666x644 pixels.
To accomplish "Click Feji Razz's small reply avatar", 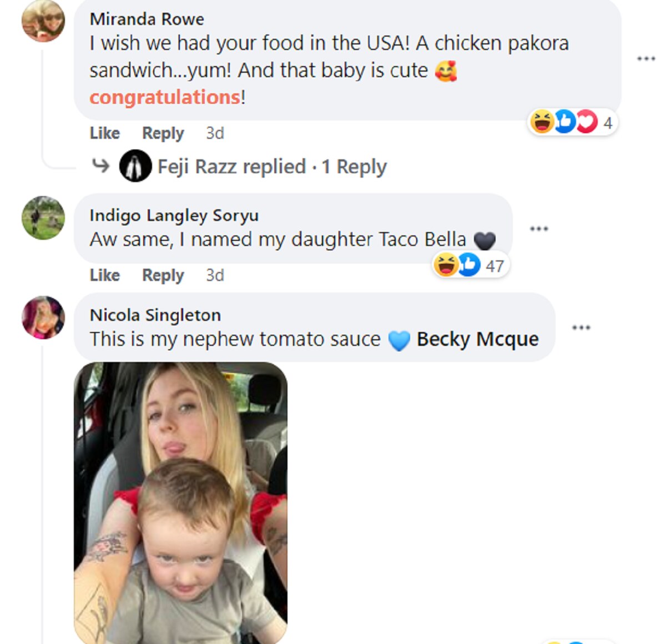I will (135, 166).
